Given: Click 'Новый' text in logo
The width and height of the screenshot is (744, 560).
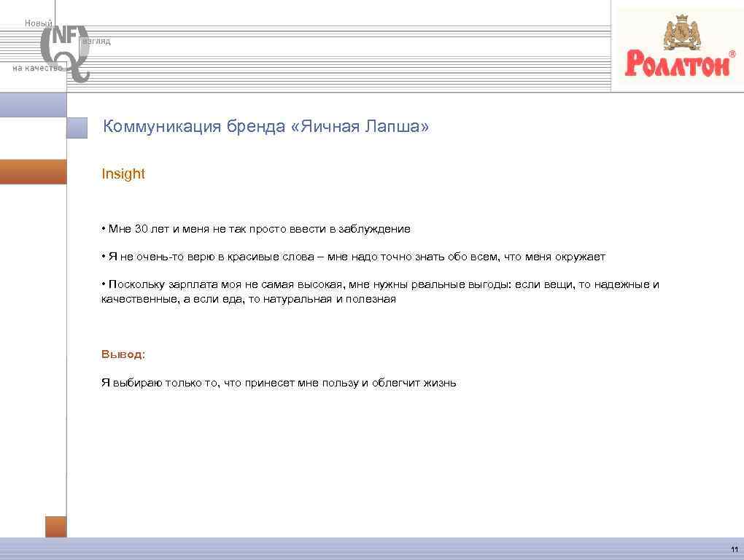Looking at the screenshot, I should [39, 23].
